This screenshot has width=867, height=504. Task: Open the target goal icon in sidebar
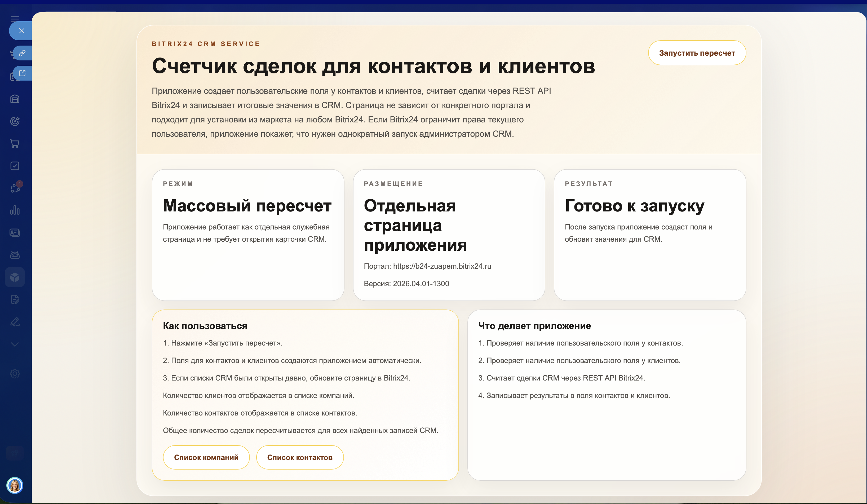15,121
